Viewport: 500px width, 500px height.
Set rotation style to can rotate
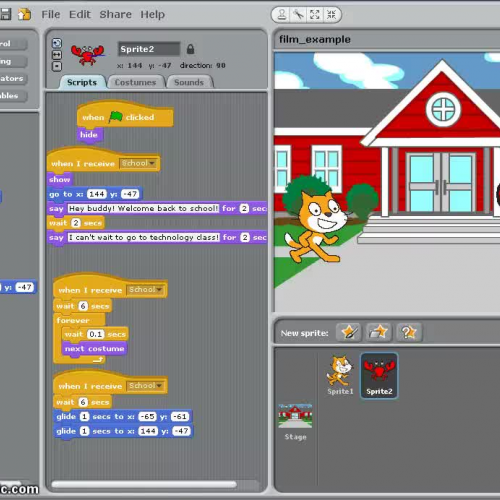coord(57,43)
